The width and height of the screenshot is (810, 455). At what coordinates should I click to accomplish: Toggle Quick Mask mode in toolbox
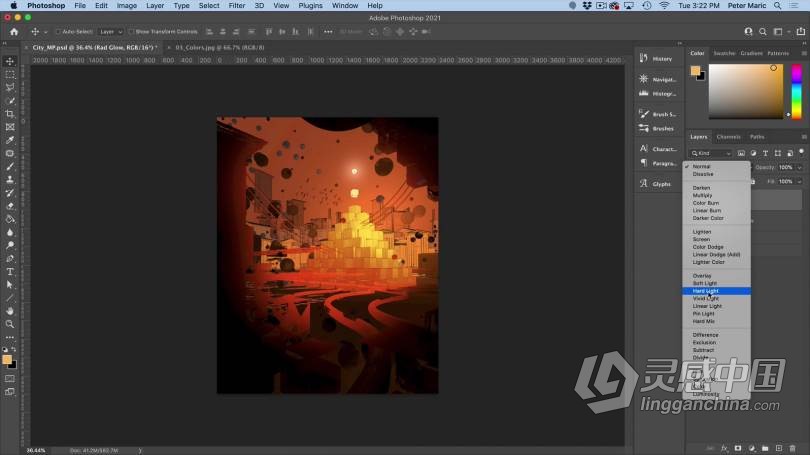click(10, 379)
